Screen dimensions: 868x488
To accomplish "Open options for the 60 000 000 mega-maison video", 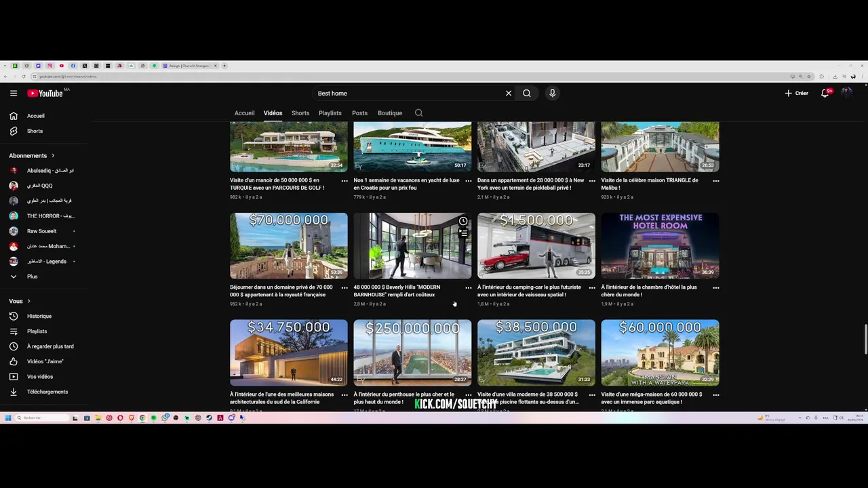I will pyautogui.click(x=716, y=395).
